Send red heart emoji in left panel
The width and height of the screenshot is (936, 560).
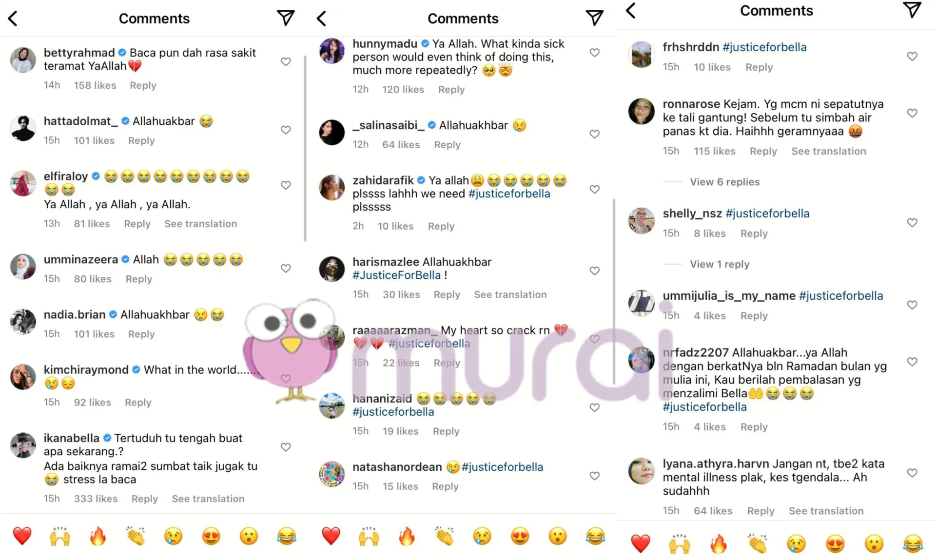pos(22,536)
